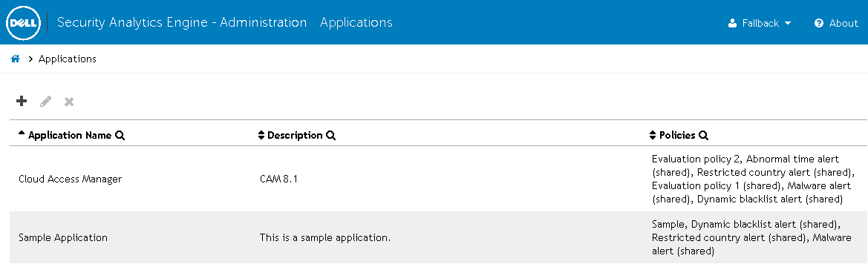Select the Sample Application row
The width and height of the screenshot is (868, 267).
pyautogui.click(x=438, y=237)
